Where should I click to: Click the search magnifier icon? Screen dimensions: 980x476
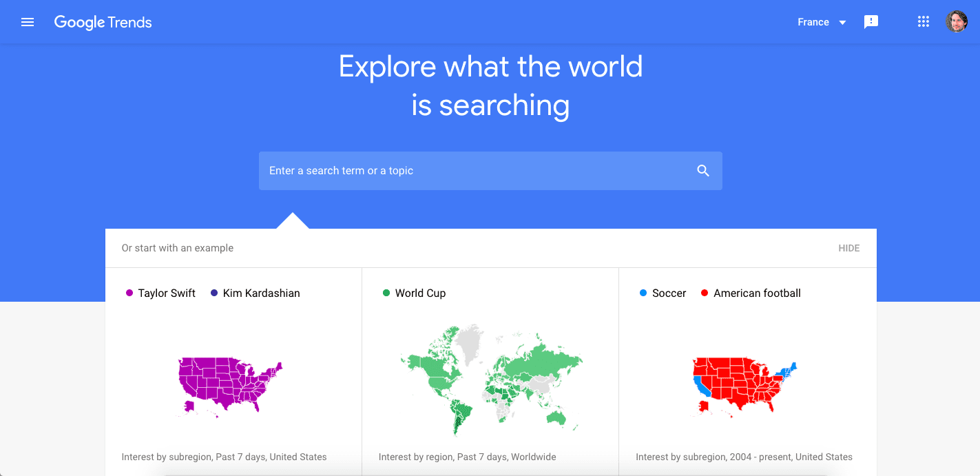coord(703,171)
